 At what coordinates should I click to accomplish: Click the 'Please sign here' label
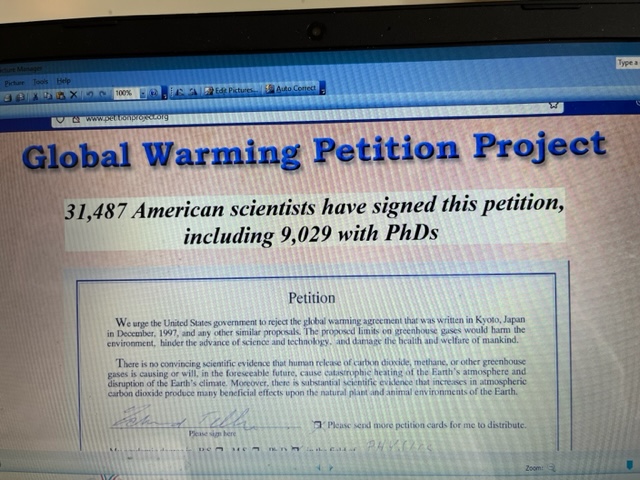pos(212,433)
